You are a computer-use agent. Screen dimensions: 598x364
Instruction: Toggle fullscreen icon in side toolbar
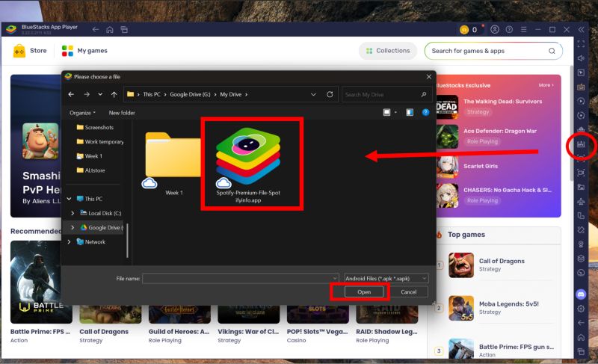tap(581, 44)
